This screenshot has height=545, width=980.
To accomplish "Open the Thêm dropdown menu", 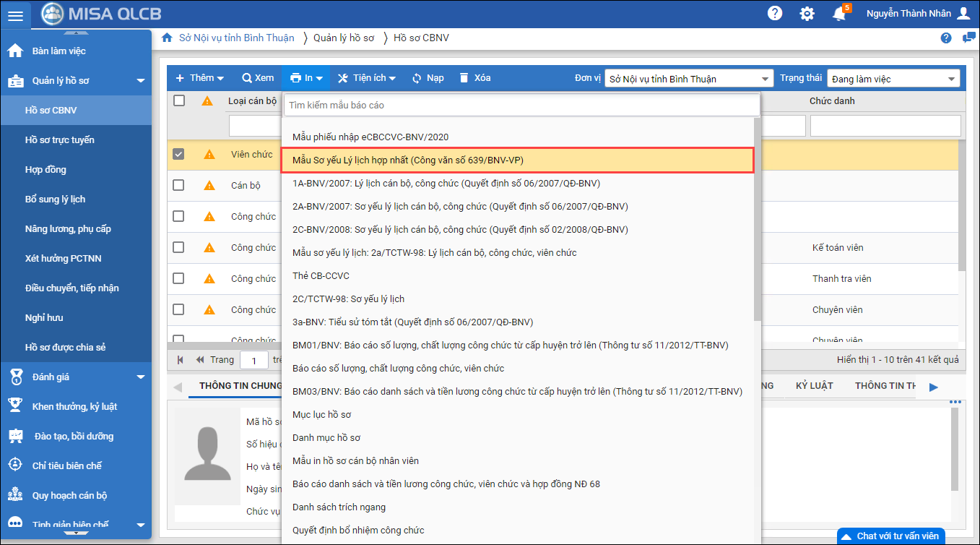I will [199, 78].
